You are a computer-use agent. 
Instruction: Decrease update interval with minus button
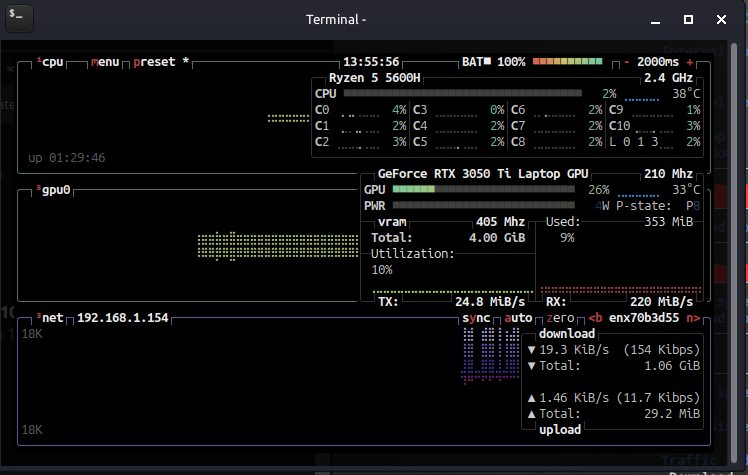pos(627,62)
